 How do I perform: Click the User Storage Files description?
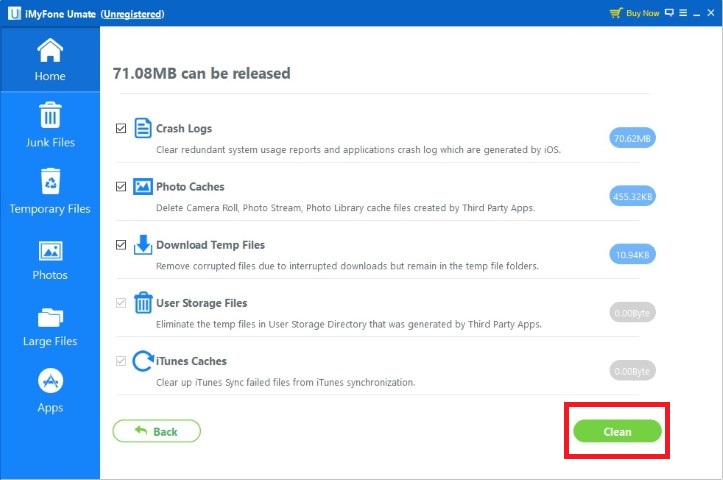(349, 324)
